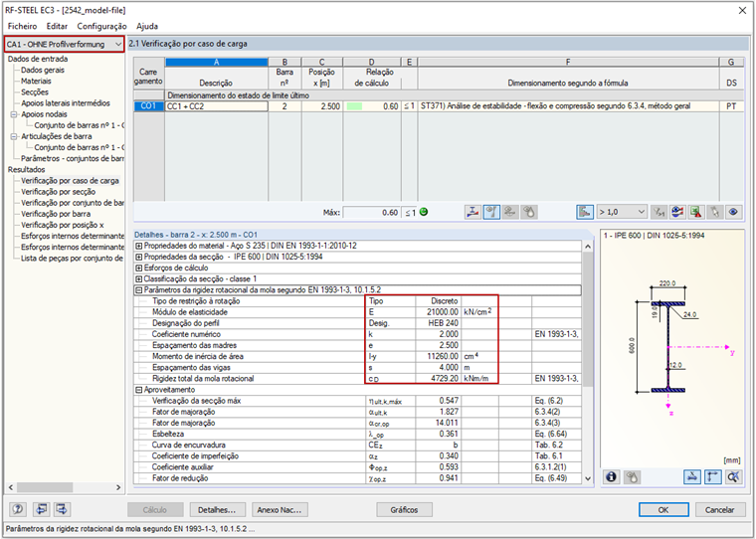Click the greyed Cálculo button

coord(155,509)
